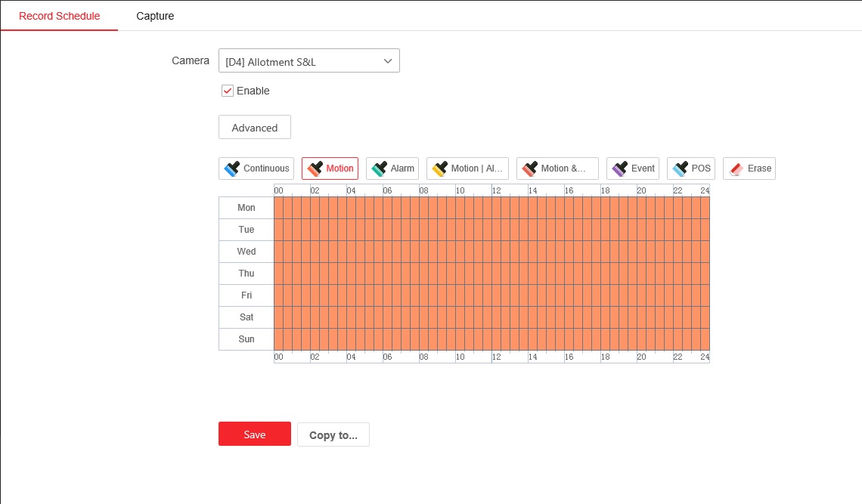This screenshot has width=862, height=504.
Task: Select the Continuous recording brush
Action: [x=256, y=169]
